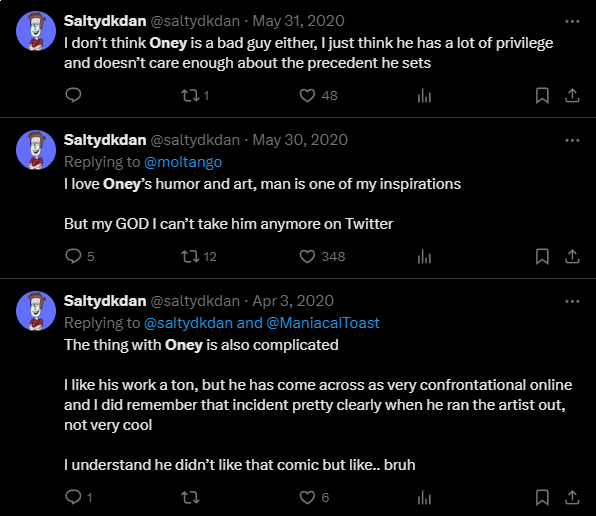The height and width of the screenshot is (516, 596).
Task: Bookmark the May 31 tweet
Action: pyautogui.click(x=542, y=95)
